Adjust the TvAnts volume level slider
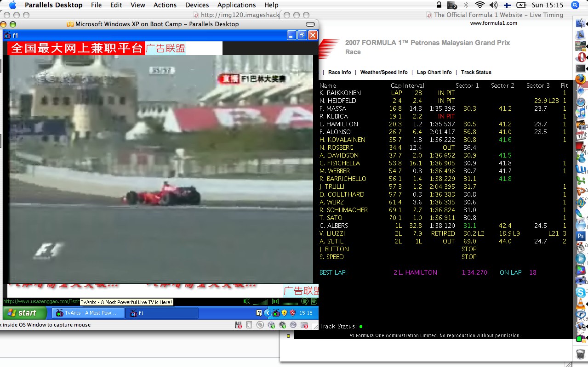This screenshot has height=367, width=588. pyautogui.click(x=260, y=302)
